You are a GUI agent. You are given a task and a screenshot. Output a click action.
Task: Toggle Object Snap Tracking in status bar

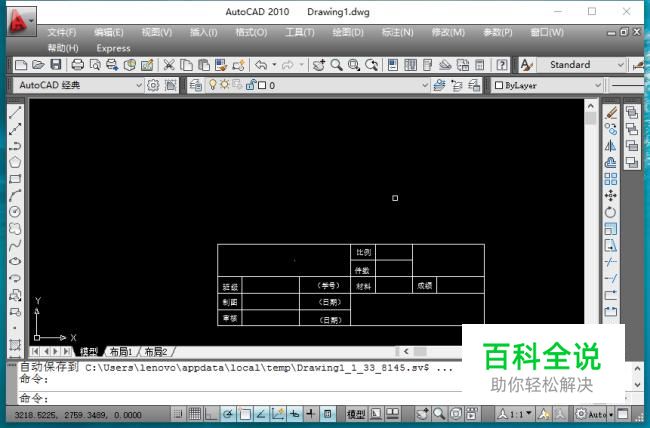click(x=261, y=413)
